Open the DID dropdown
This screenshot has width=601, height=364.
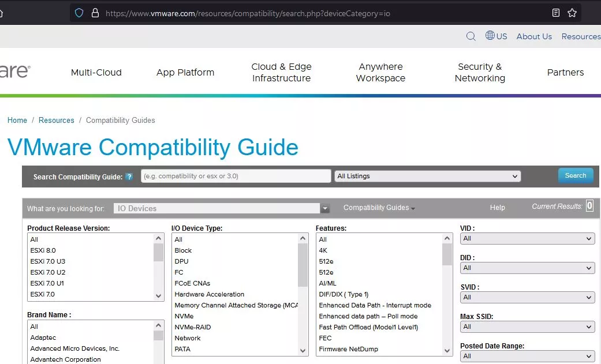(528, 268)
